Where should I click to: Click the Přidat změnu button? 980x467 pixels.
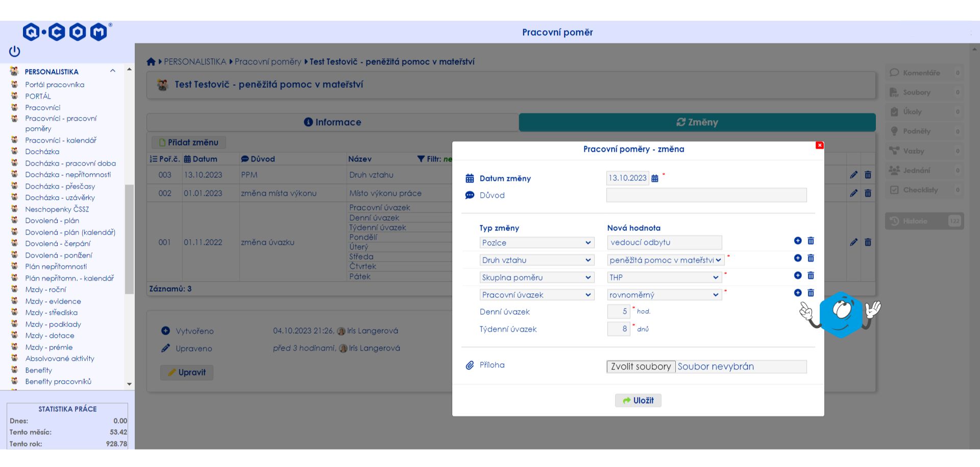189,143
